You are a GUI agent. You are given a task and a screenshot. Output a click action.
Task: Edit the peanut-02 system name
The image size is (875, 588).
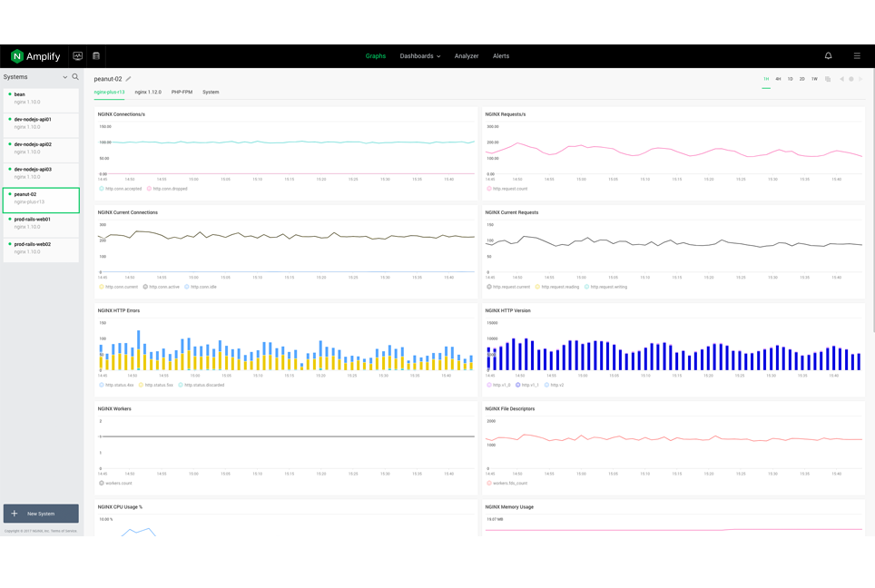[128, 79]
